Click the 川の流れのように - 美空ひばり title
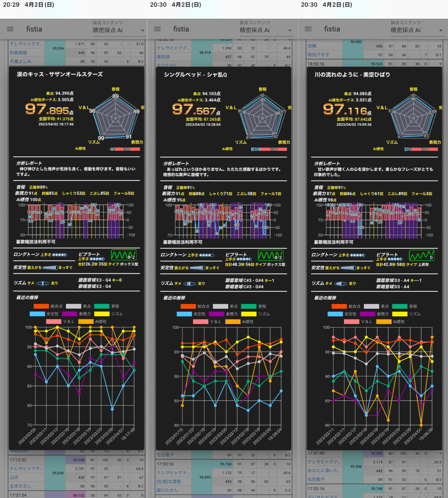This screenshot has height=498, width=448. pos(352,75)
